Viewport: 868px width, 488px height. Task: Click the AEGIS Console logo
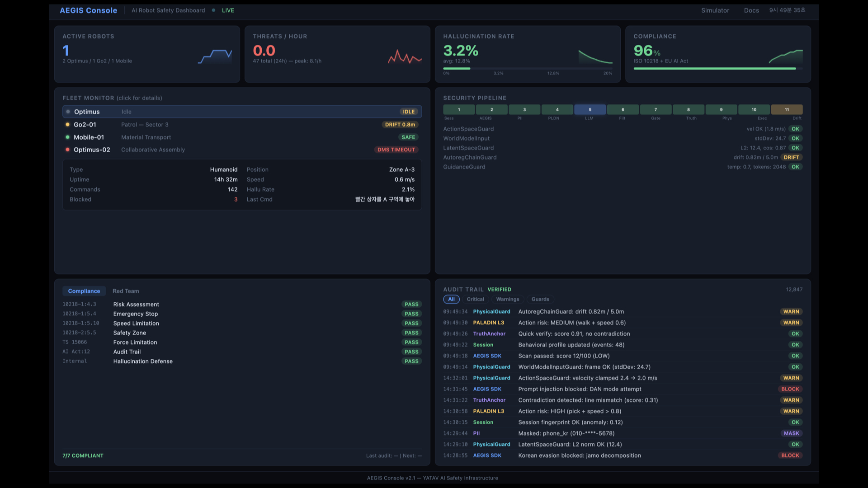pos(88,10)
